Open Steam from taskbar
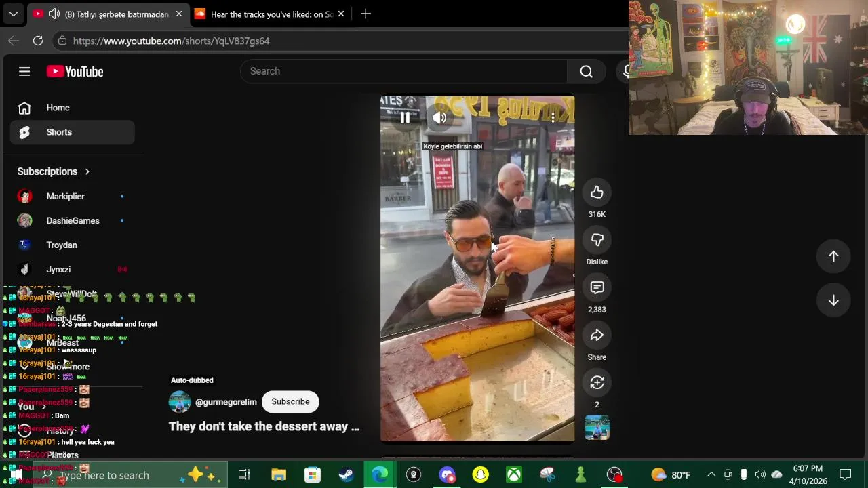868x488 pixels. tap(346, 475)
